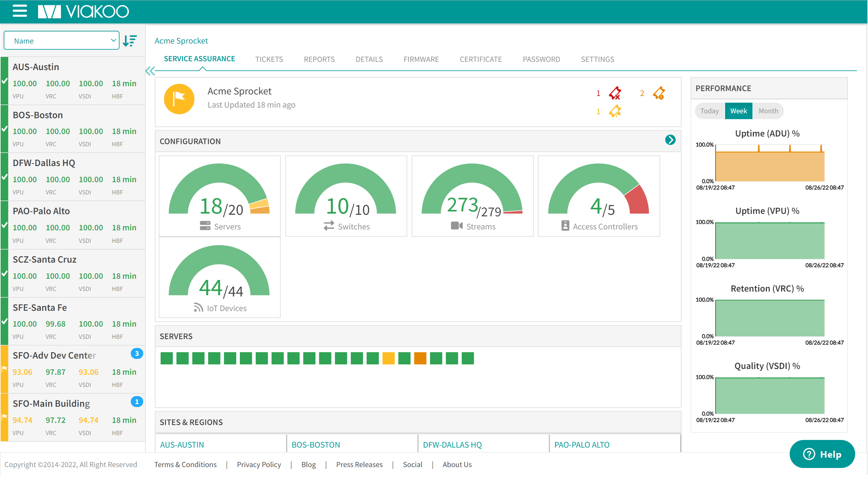The height and width of the screenshot is (481, 868).
Task: Select the Month performance range
Action: [768, 111]
